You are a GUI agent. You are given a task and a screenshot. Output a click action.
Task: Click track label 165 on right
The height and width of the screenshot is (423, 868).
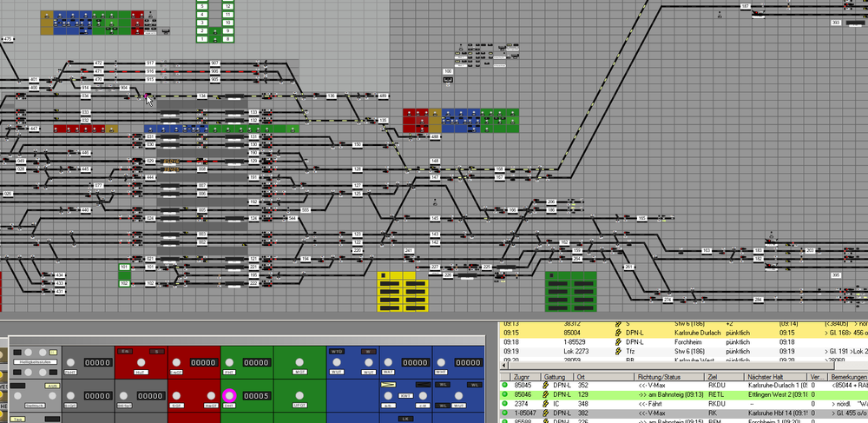pyautogui.click(x=641, y=218)
